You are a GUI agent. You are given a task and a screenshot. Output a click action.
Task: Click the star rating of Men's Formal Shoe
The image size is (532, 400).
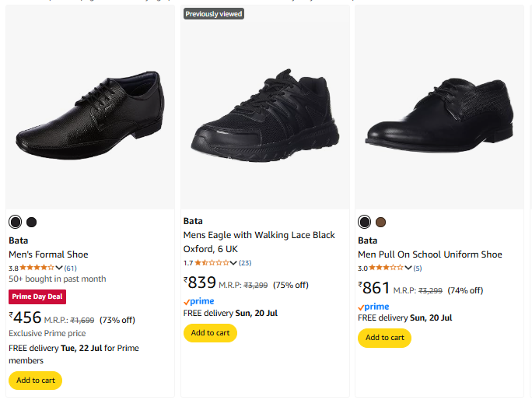pos(37,268)
